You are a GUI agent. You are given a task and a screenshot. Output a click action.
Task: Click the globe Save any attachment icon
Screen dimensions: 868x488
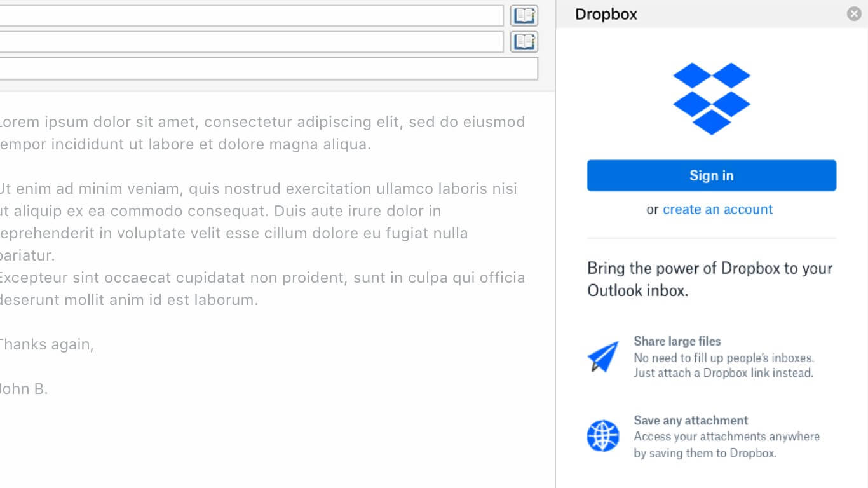point(602,436)
